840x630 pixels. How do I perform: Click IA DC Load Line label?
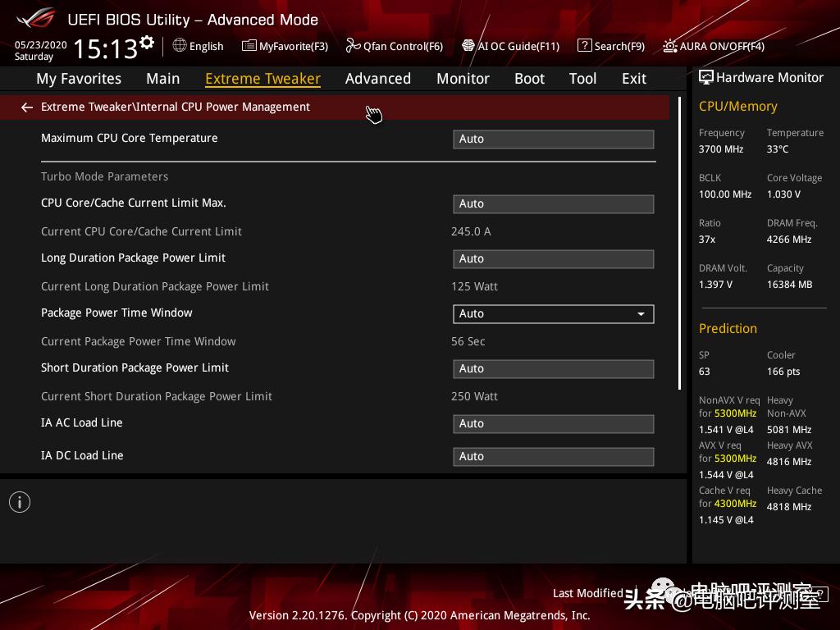click(82, 455)
